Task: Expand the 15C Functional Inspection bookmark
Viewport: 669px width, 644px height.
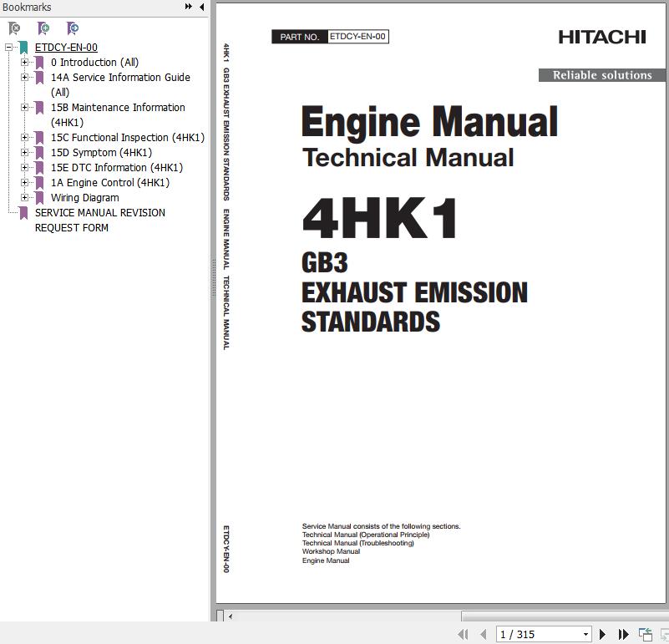Action: coord(24,138)
